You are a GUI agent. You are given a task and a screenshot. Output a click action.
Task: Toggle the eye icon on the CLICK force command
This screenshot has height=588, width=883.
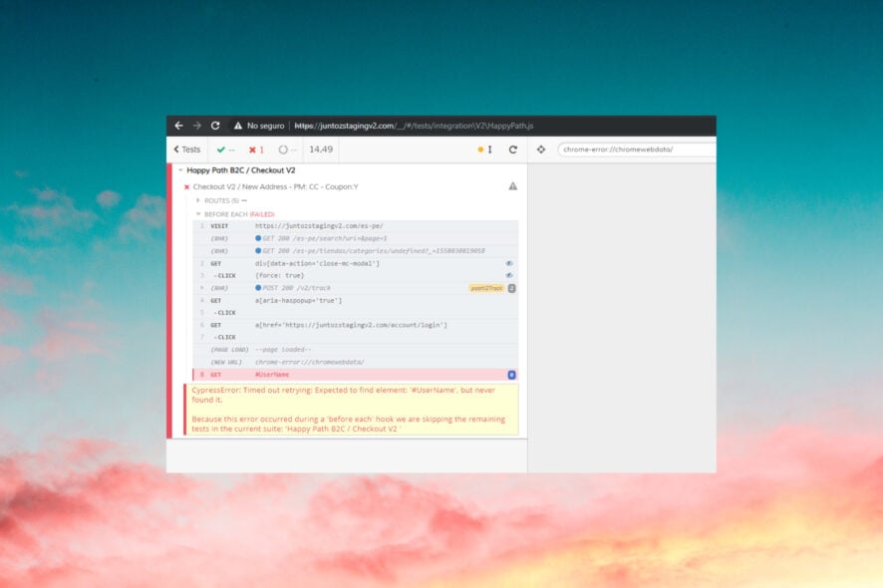click(x=507, y=275)
